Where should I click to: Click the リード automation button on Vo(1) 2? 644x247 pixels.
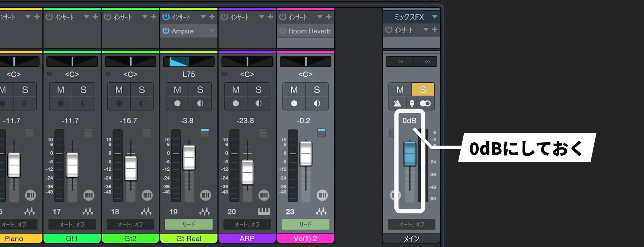tap(305, 224)
